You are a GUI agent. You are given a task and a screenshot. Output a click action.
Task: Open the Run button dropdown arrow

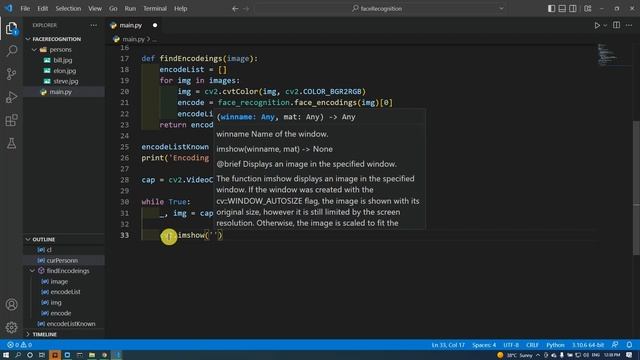[605, 25]
